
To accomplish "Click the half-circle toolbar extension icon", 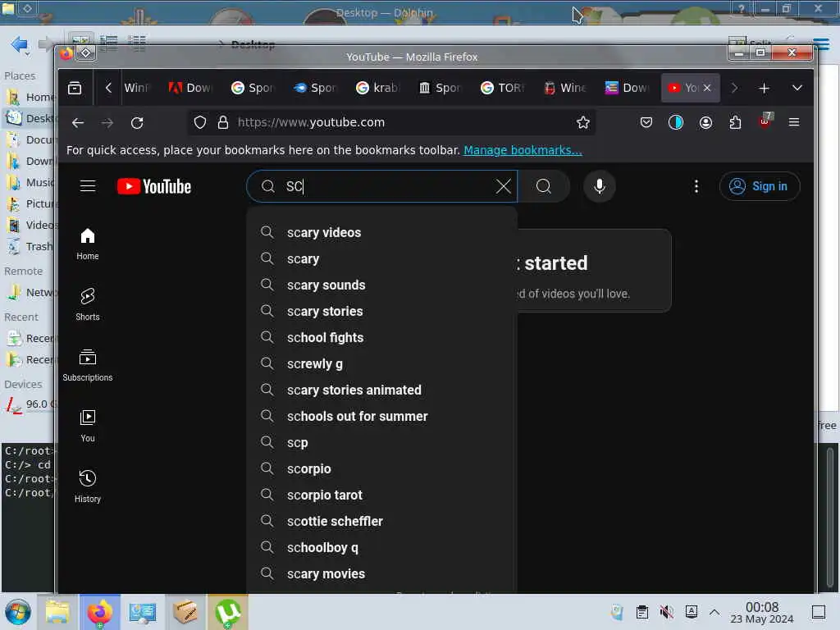I will tap(676, 123).
